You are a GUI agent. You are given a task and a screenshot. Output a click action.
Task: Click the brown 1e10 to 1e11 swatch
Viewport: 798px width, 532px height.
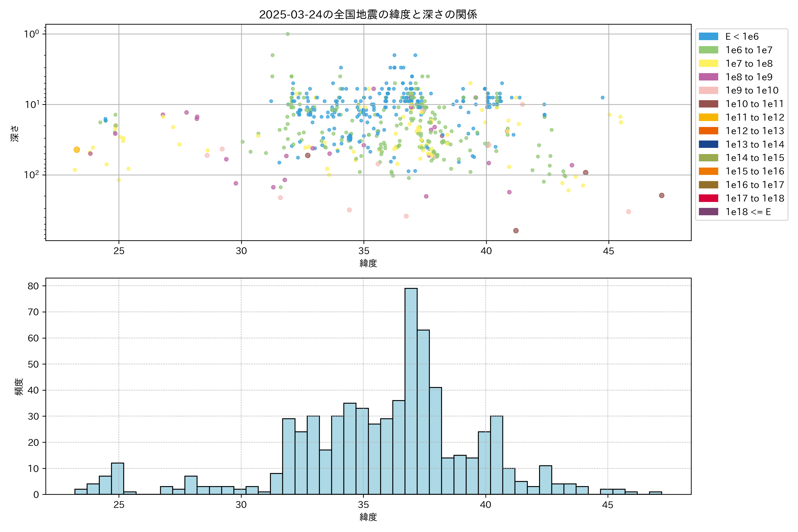click(x=708, y=104)
